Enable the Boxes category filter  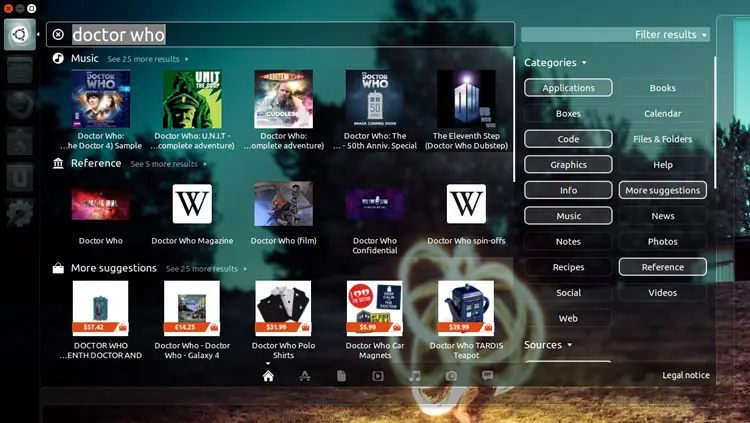point(568,113)
